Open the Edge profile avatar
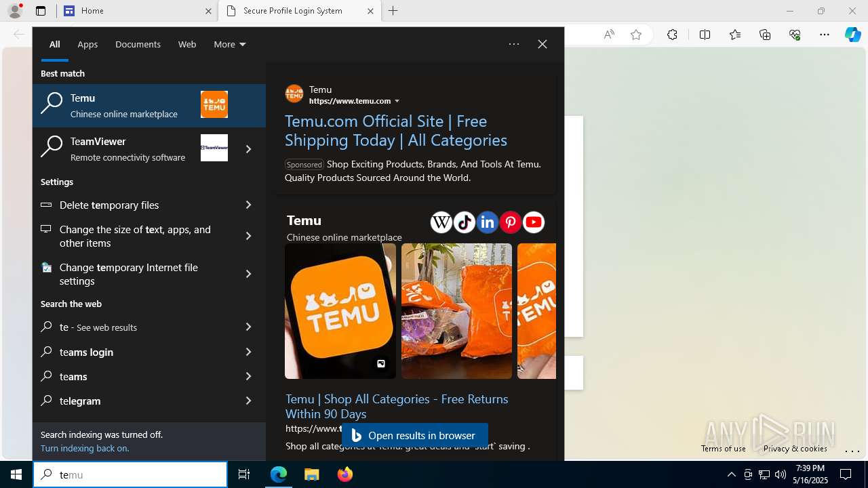The image size is (868, 488). click(x=15, y=11)
